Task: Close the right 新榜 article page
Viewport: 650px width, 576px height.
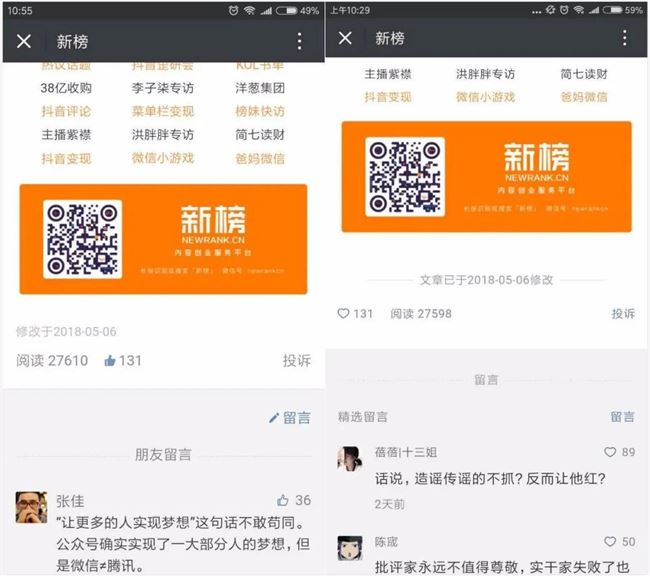Action: tap(345, 38)
